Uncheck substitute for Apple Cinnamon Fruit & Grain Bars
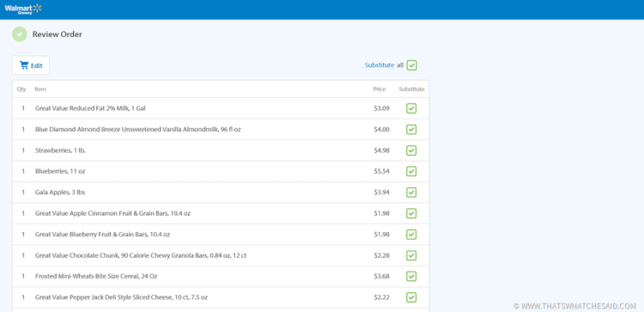 pyautogui.click(x=411, y=213)
